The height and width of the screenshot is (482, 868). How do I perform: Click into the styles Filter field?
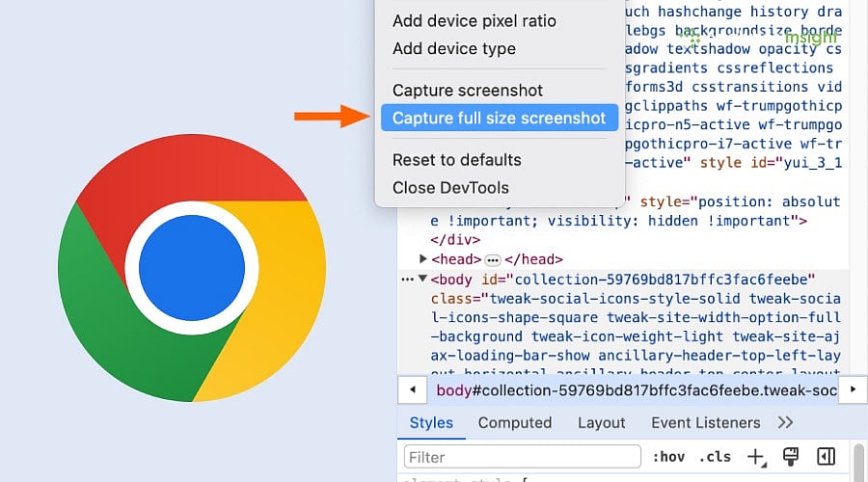point(522,457)
